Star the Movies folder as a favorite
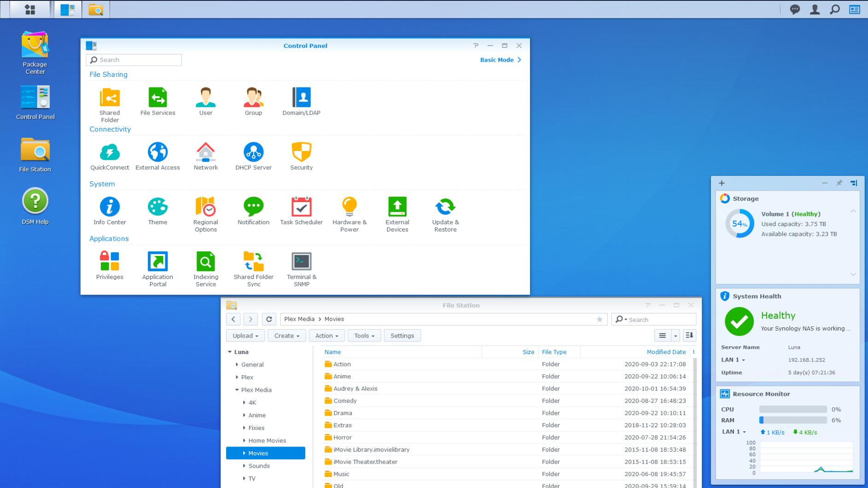Image resolution: width=868 pixels, height=488 pixels. point(600,319)
